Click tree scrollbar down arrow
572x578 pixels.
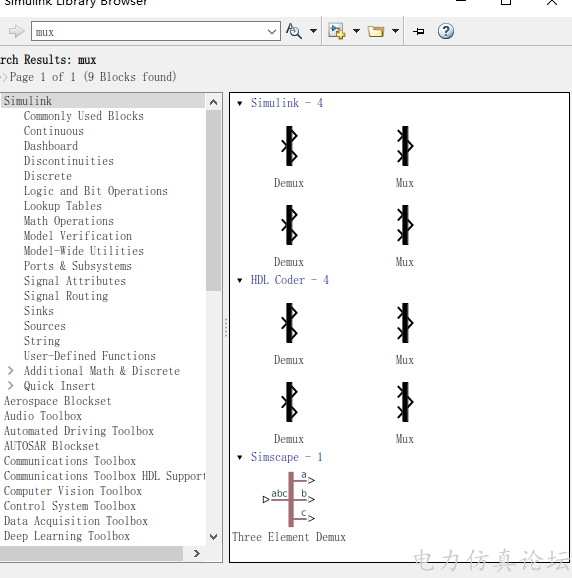213,537
